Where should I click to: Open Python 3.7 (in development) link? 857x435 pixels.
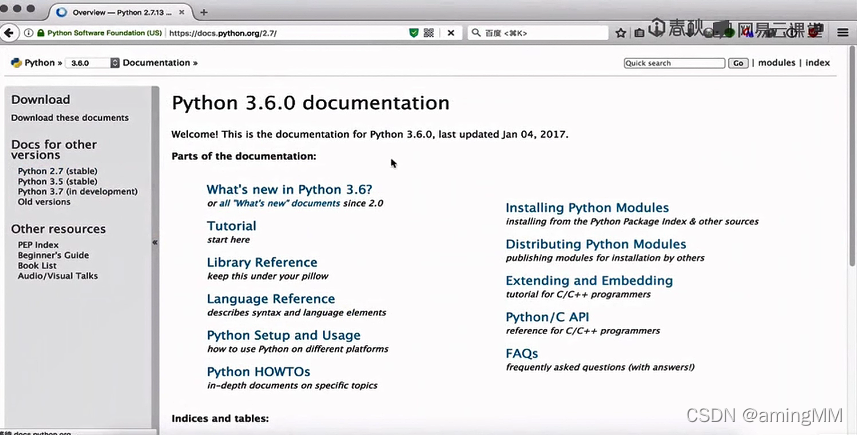78,192
